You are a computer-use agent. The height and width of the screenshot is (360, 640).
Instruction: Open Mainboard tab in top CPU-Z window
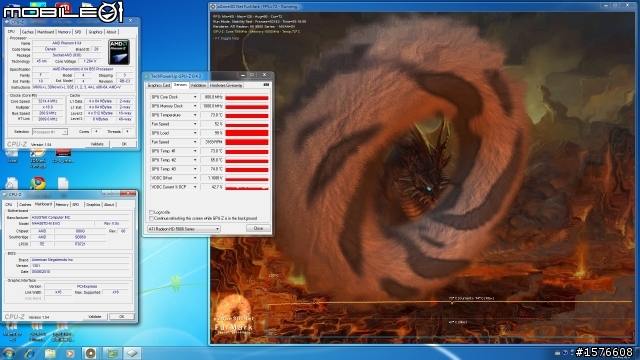coord(45,32)
